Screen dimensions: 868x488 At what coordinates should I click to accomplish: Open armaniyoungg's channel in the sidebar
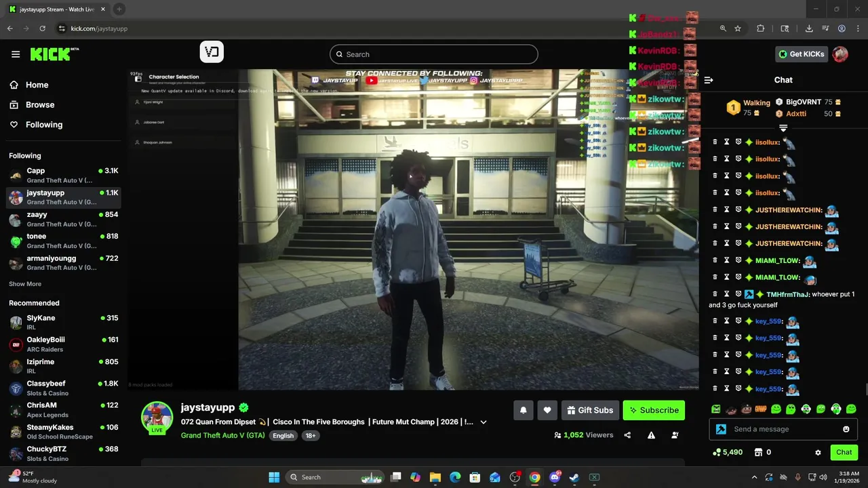click(x=64, y=262)
